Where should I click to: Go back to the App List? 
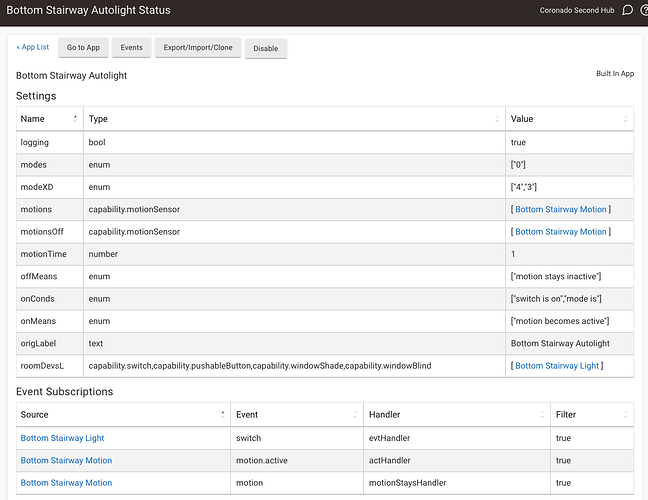[x=33, y=47]
